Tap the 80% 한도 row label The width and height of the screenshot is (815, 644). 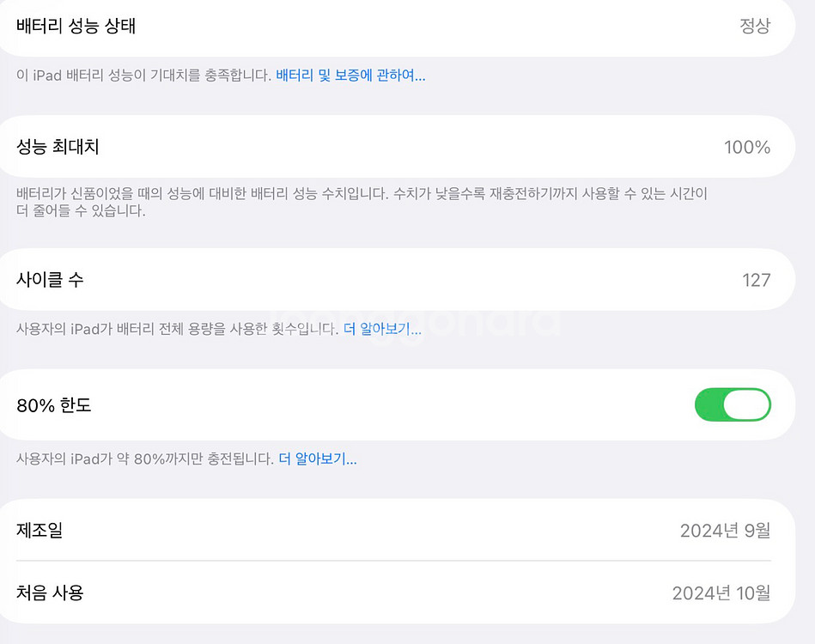[x=54, y=405]
